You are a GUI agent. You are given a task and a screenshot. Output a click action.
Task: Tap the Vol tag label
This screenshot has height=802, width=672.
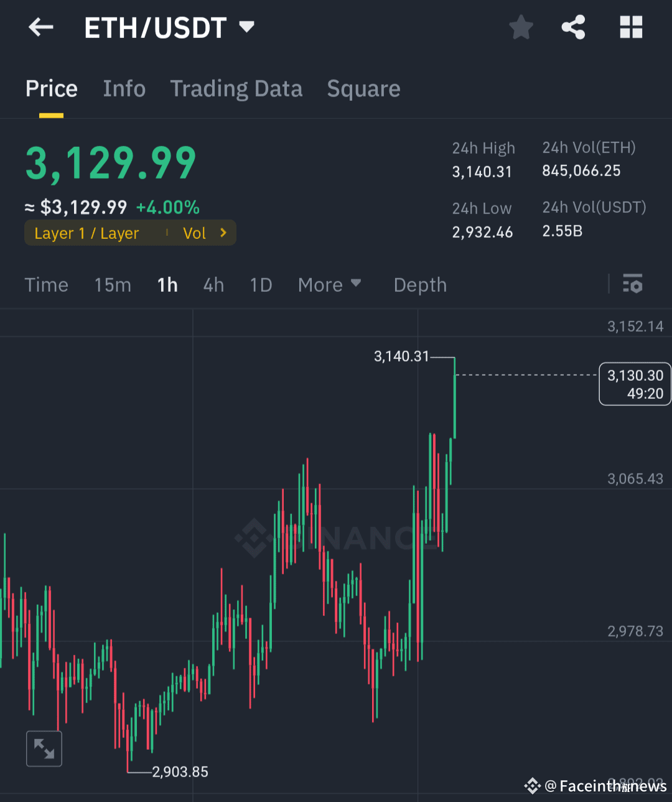[194, 233]
